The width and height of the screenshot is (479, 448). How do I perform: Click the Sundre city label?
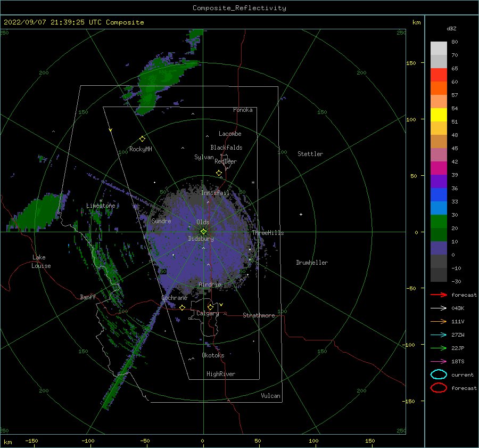[161, 221]
